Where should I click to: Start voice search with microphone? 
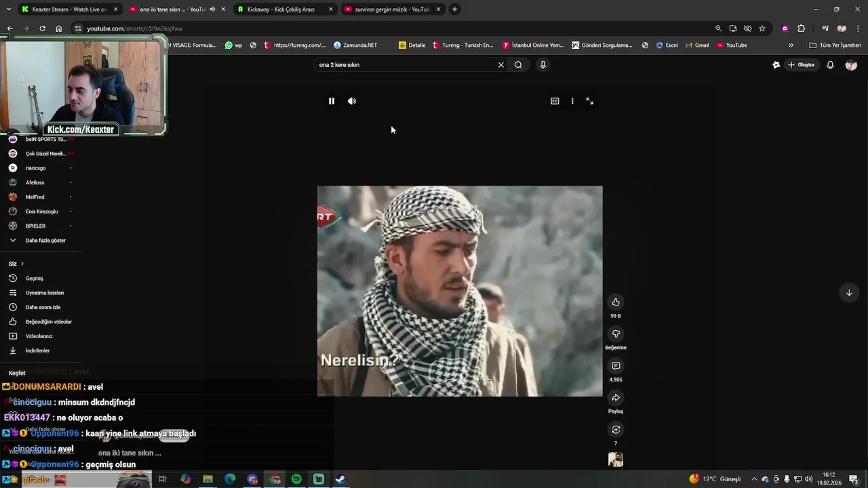[542, 65]
